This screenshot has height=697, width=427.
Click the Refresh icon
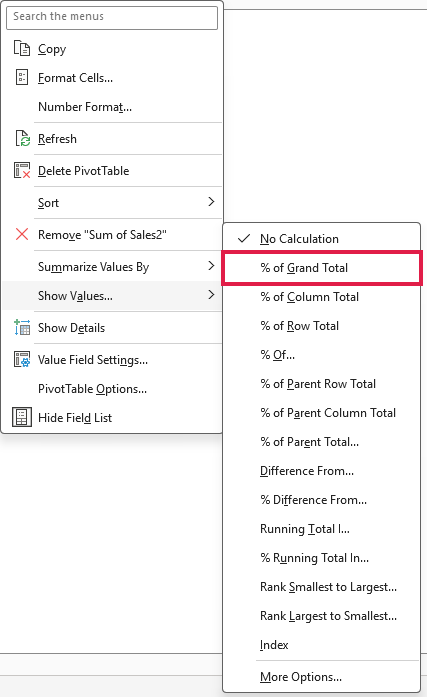(22, 138)
